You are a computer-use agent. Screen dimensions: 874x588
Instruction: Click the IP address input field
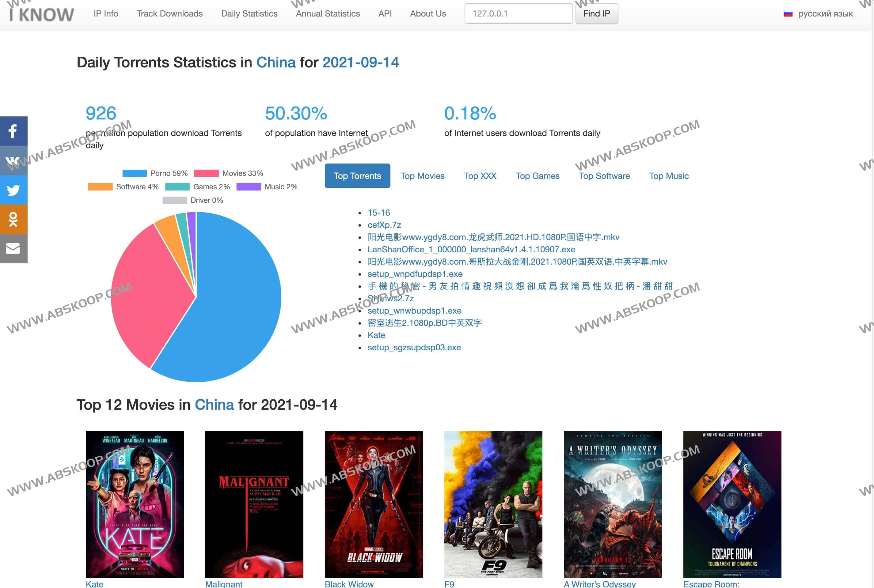pyautogui.click(x=518, y=14)
